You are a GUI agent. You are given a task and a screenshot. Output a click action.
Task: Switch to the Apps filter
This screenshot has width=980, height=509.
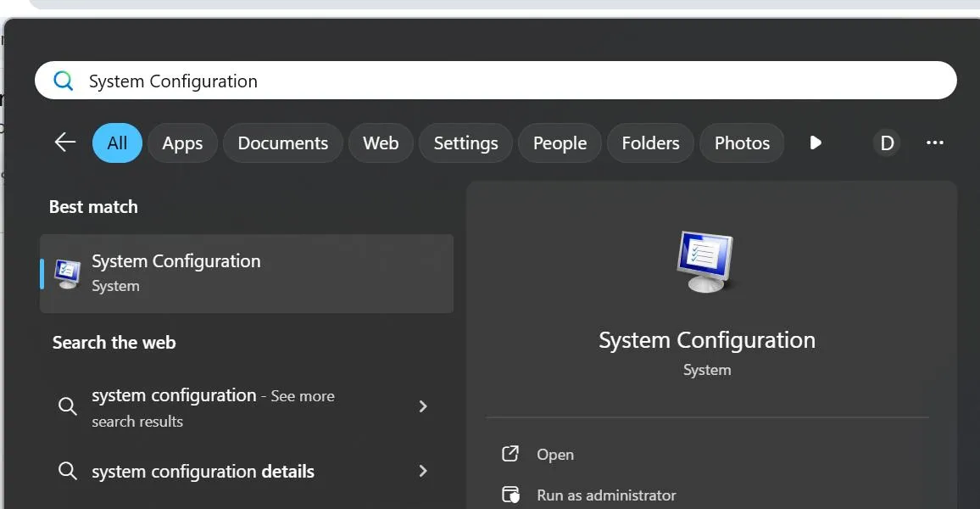point(182,143)
